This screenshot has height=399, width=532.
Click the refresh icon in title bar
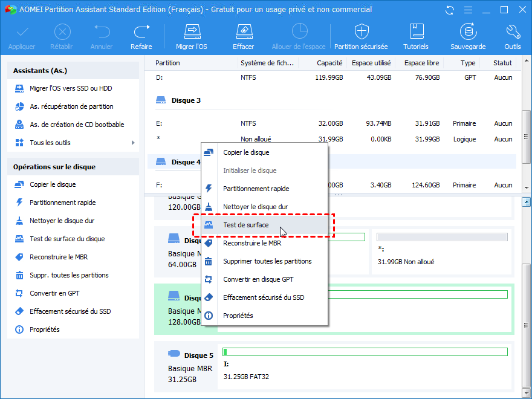tap(450, 10)
